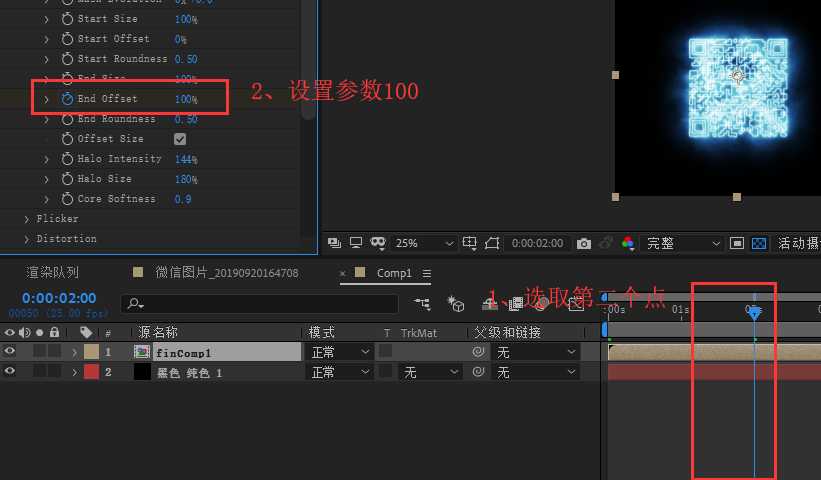Toggle solo switch for finComp1 layer

click(x=39, y=351)
